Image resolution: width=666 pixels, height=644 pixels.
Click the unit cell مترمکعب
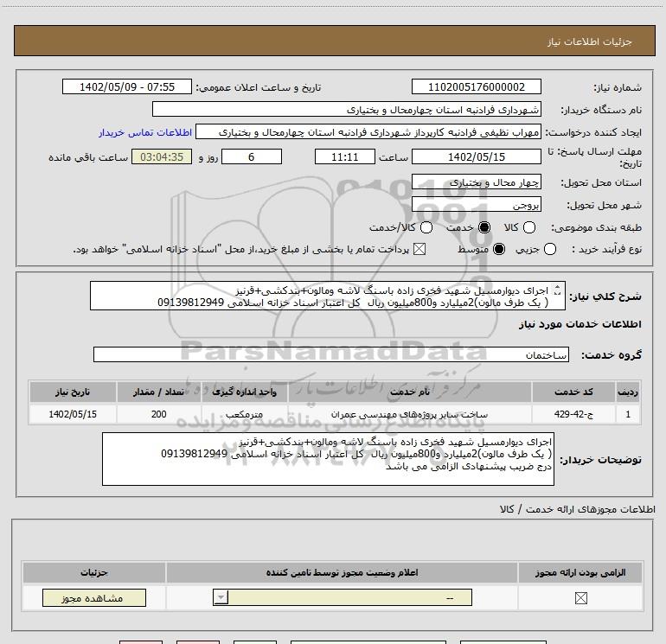244,414
